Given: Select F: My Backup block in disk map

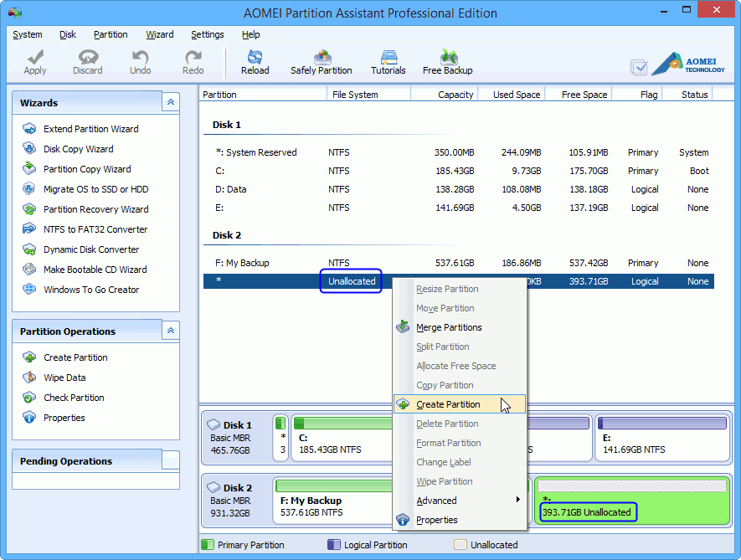Looking at the screenshot, I should [333, 501].
